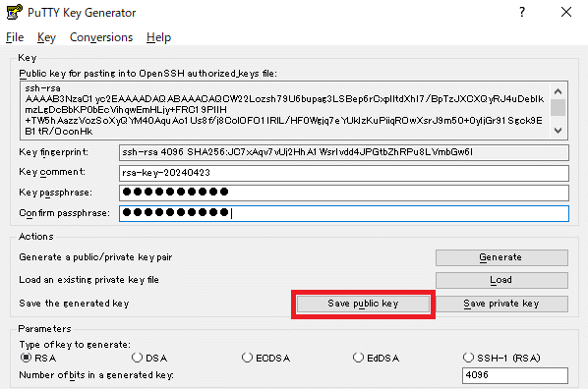Open the Key menu
Image resolution: width=588 pixels, height=389 pixels.
(46, 37)
